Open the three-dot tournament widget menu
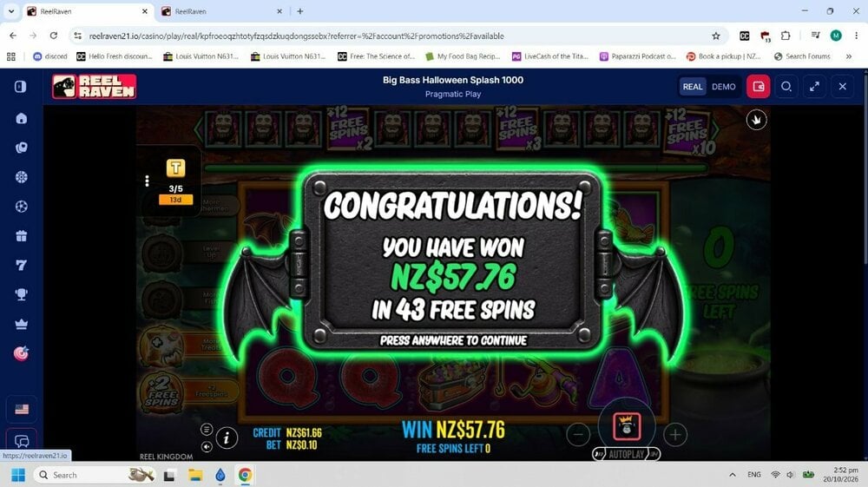The width and height of the screenshot is (868, 487). click(147, 181)
